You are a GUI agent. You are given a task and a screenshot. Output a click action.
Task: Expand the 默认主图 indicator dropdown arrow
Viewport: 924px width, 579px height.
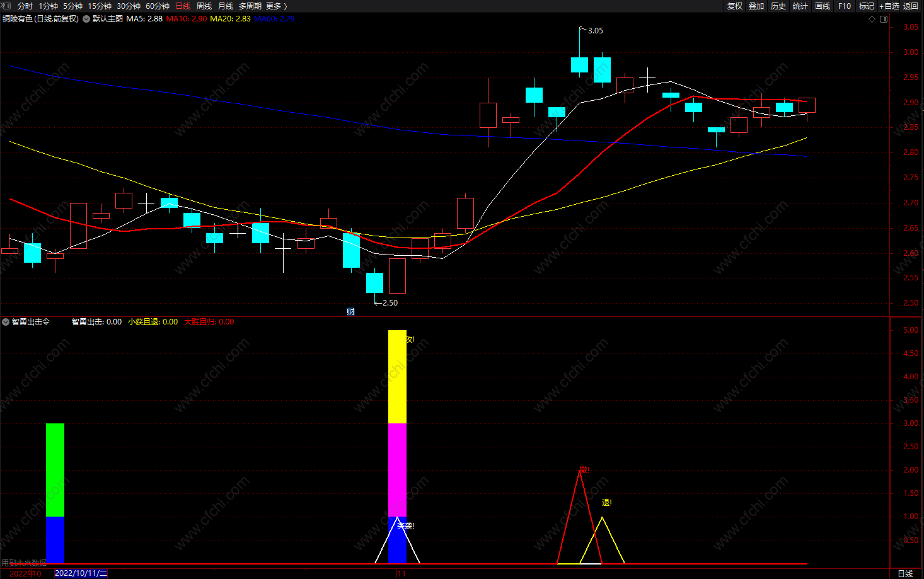point(86,19)
